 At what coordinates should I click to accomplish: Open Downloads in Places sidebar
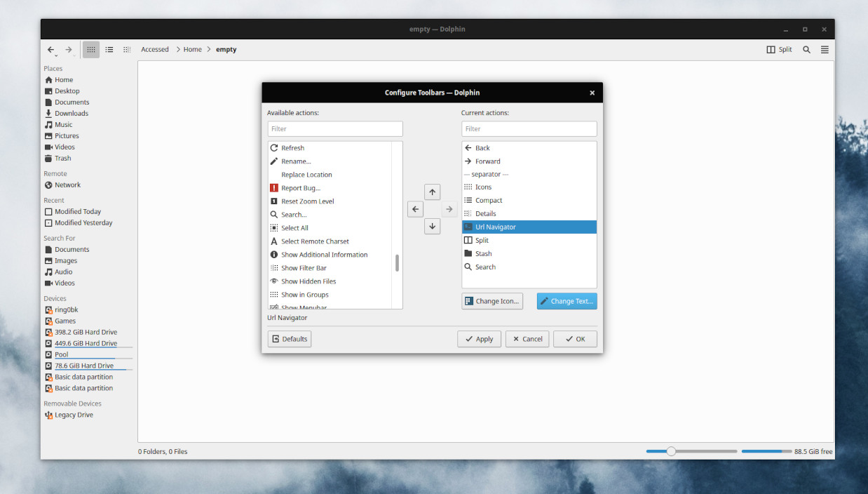tap(72, 114)
